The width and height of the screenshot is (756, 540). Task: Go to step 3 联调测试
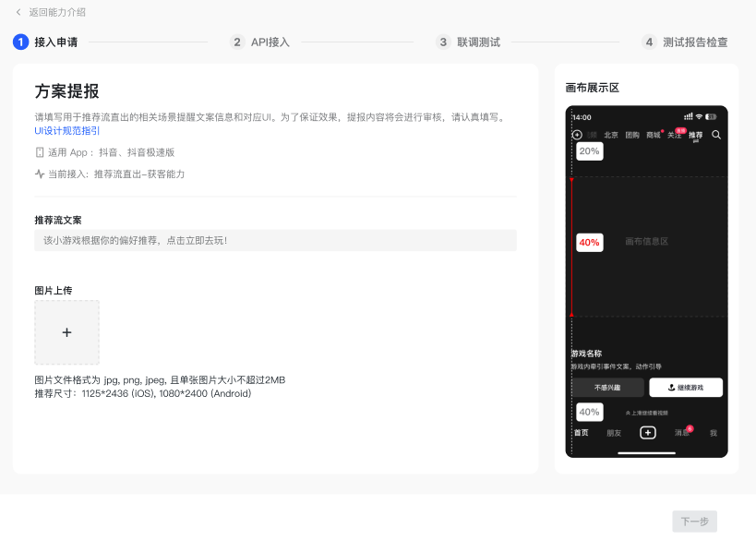[469, 42]
